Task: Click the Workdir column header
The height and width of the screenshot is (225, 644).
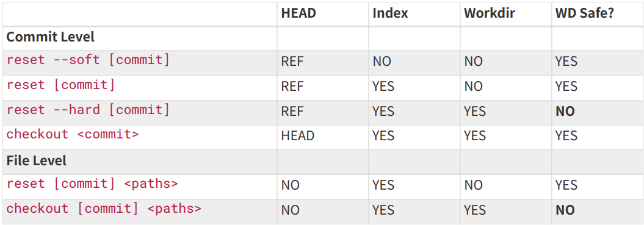Action: 489,13
